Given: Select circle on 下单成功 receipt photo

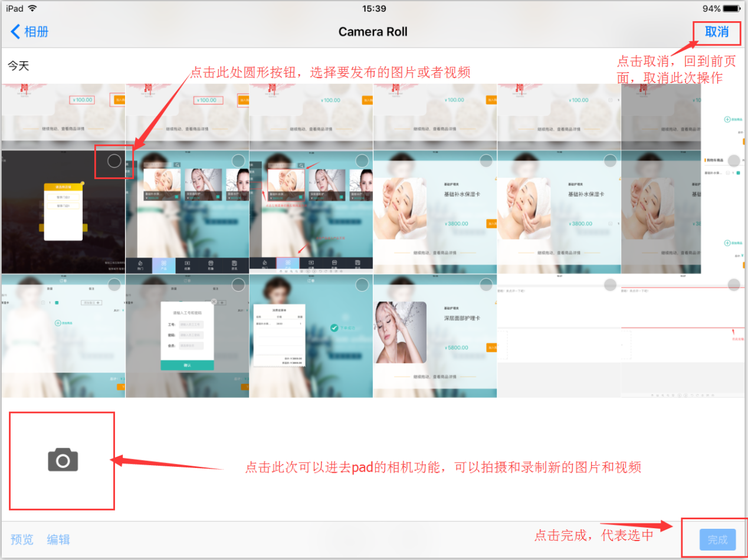Looking at the screenshot, I should point(362,285).
